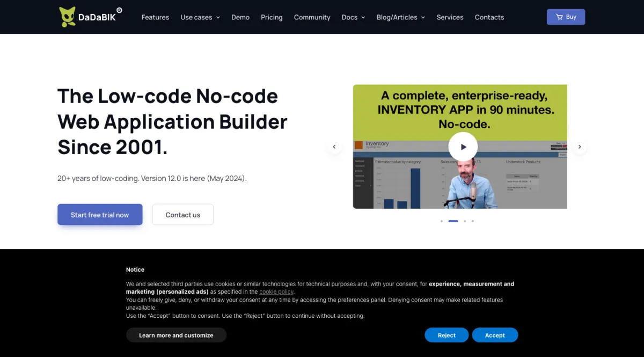
Task: Expand the Docs dropdown menu
Action: [353, 17]
